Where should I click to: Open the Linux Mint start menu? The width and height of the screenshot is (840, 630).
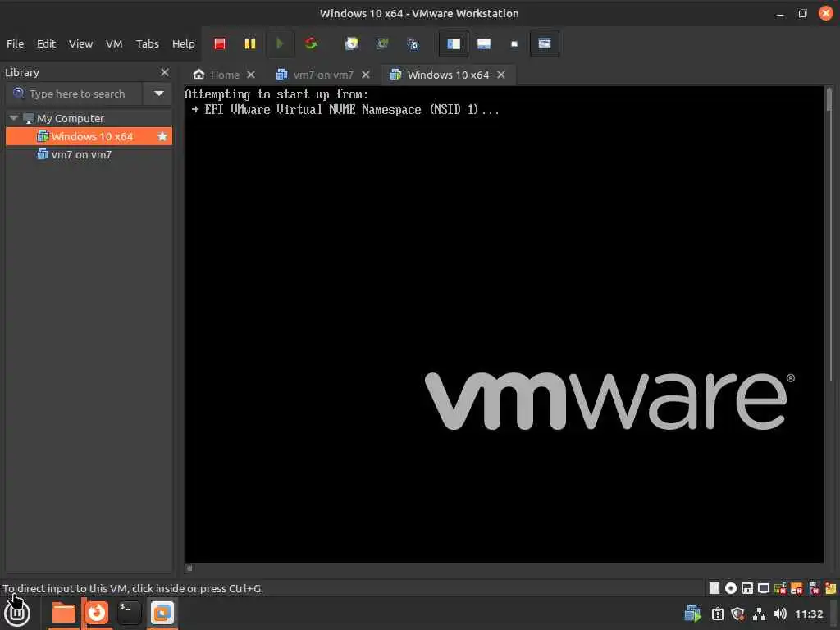pyautogui.click(x=16, y=614)
